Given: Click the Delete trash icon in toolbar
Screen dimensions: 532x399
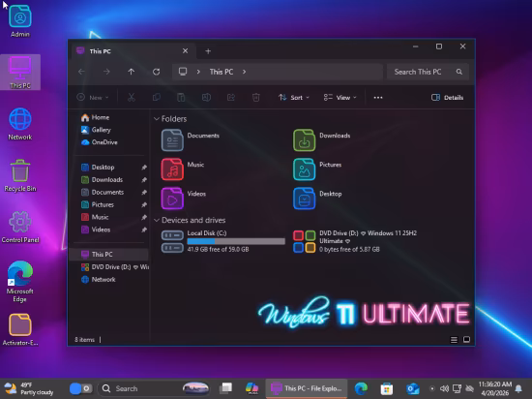Looking at the screenshot, I should [x=255, y=98].
